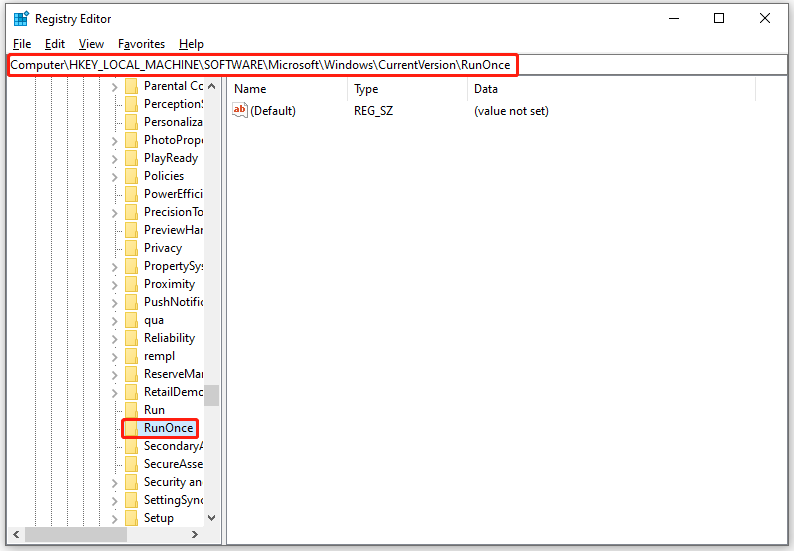Open the File menu
The height and width of the screenshot is (551, 794).
(x=22, y=44)
